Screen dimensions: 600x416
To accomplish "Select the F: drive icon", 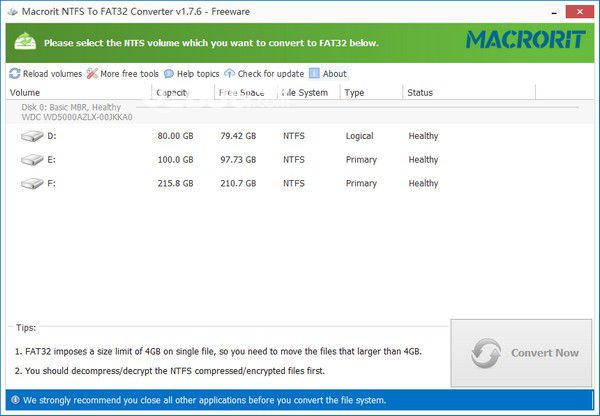I will [x=32, y=183].
